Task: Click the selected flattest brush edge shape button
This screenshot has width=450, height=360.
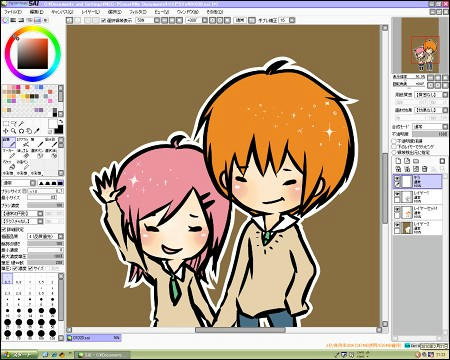Action: coord(60,183)
